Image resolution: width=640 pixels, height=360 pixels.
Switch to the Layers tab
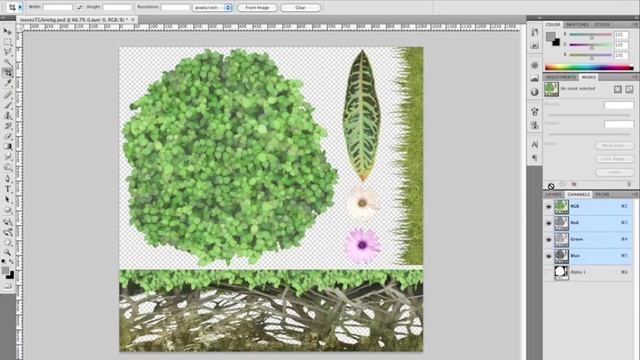553,195
